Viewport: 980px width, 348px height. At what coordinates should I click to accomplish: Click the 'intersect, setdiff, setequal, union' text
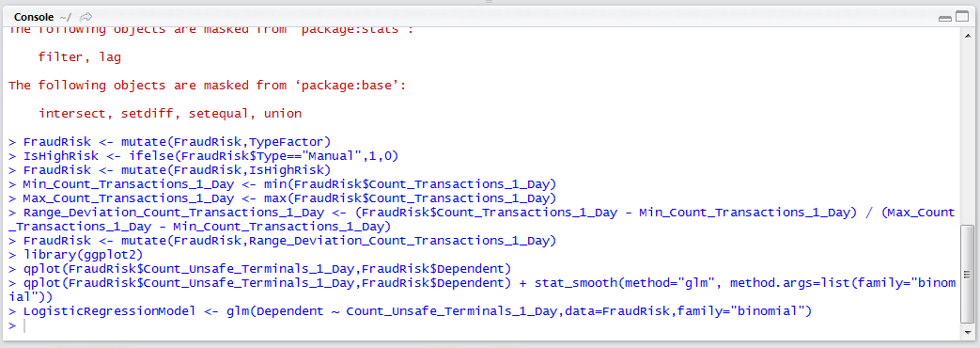coord(170,113)
